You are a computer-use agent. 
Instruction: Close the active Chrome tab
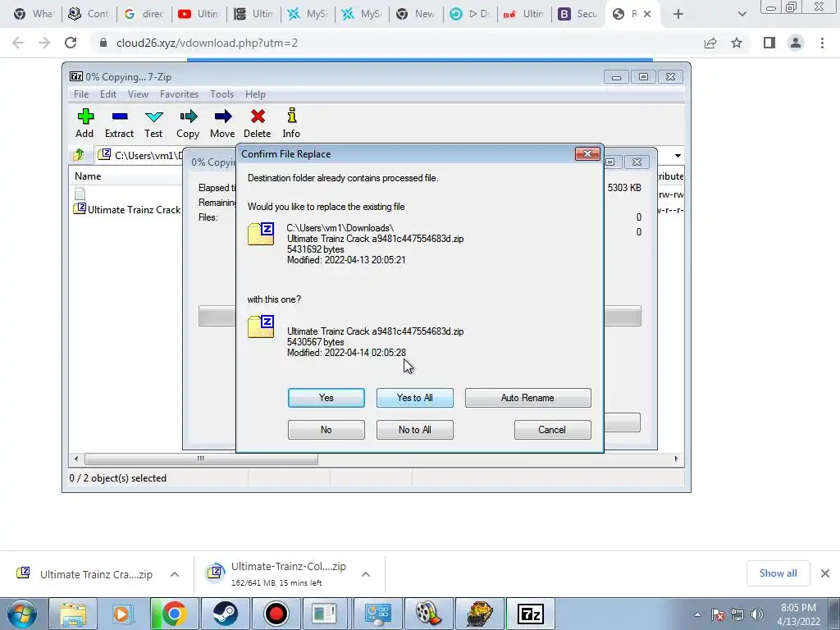click(647, 15)
